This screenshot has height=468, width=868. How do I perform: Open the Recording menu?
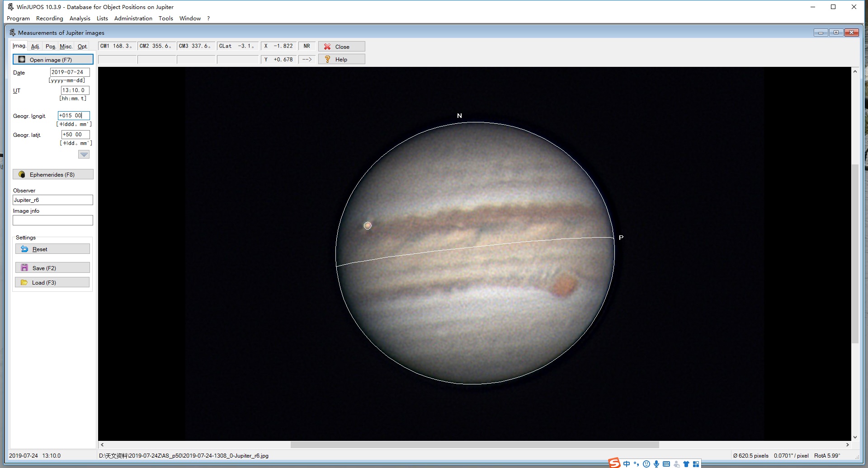(x=49, y=19)
